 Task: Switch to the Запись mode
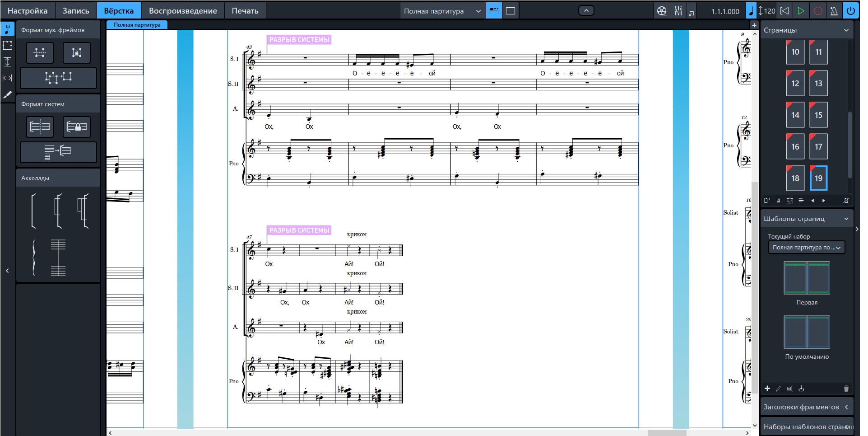point(76,11)
